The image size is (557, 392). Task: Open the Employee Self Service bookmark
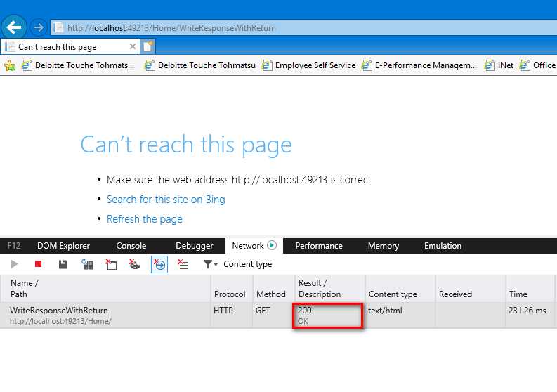(x=308, y=65)
